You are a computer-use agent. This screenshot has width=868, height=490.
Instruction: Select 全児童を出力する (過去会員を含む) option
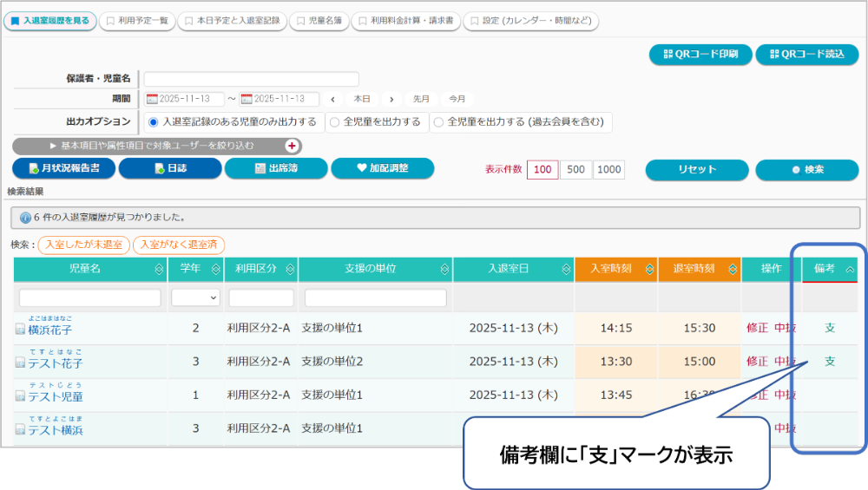click(438, 122)
